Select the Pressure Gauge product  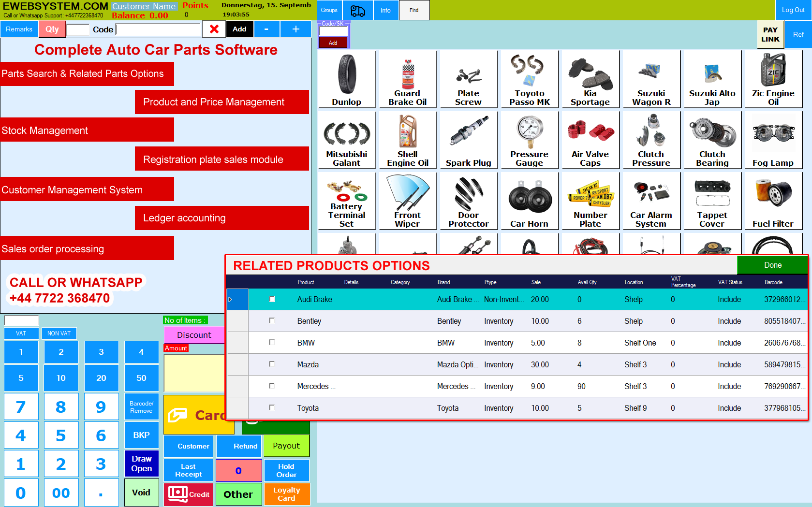coord(530,140)
